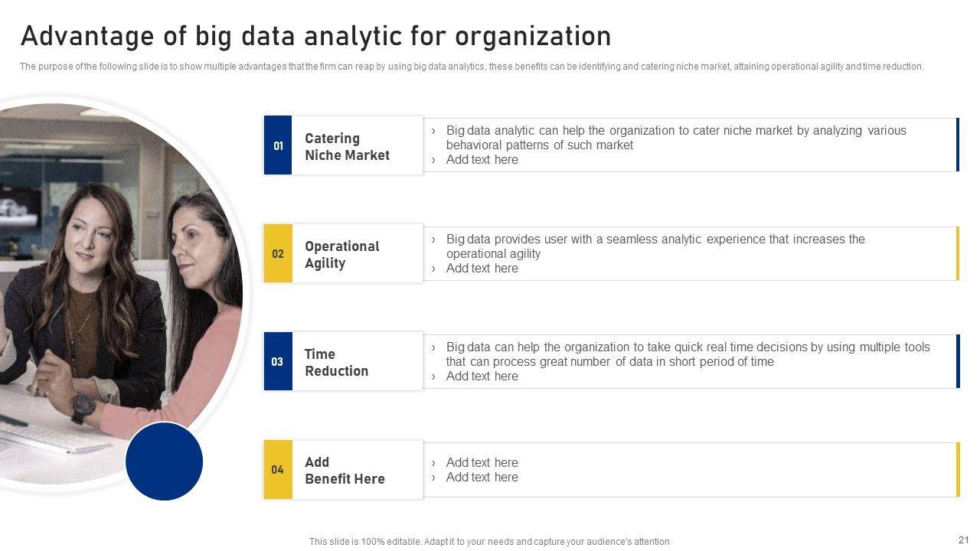Click the yellow 02 number badge
This screenshot has width=980, height=551.
(278, 253)
